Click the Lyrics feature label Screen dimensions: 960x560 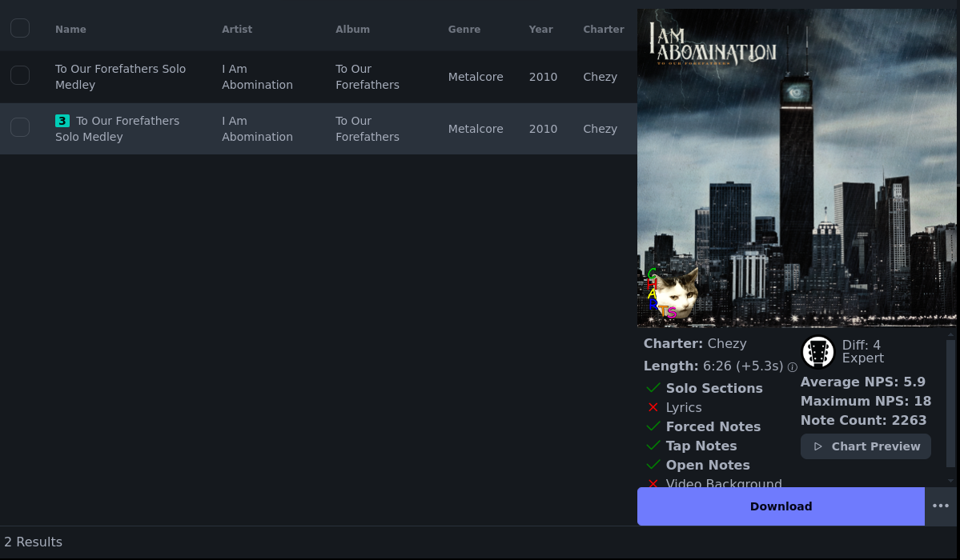684,408
